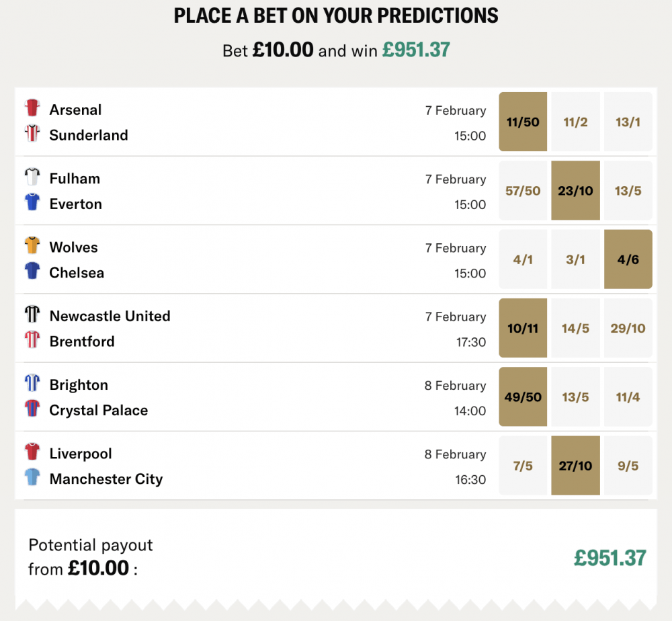Deselect the 23/10 draw in Fulham vs Everton
The width and height of the screenshot is (672, 621).
tap(576, 191)
